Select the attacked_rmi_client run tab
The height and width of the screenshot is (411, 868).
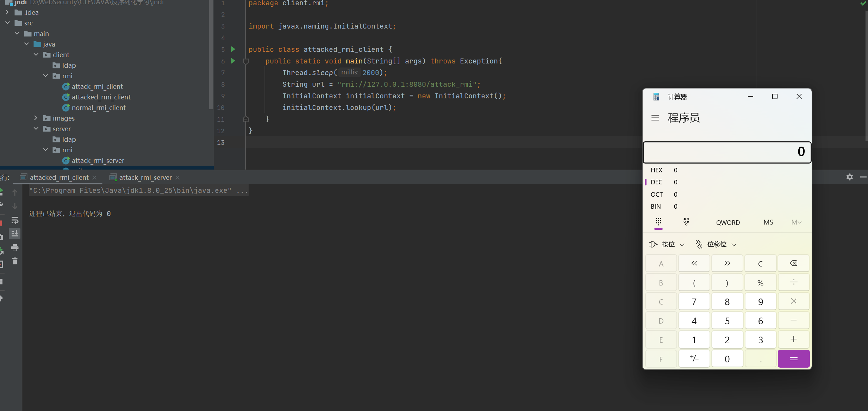[x=59, y=177]
